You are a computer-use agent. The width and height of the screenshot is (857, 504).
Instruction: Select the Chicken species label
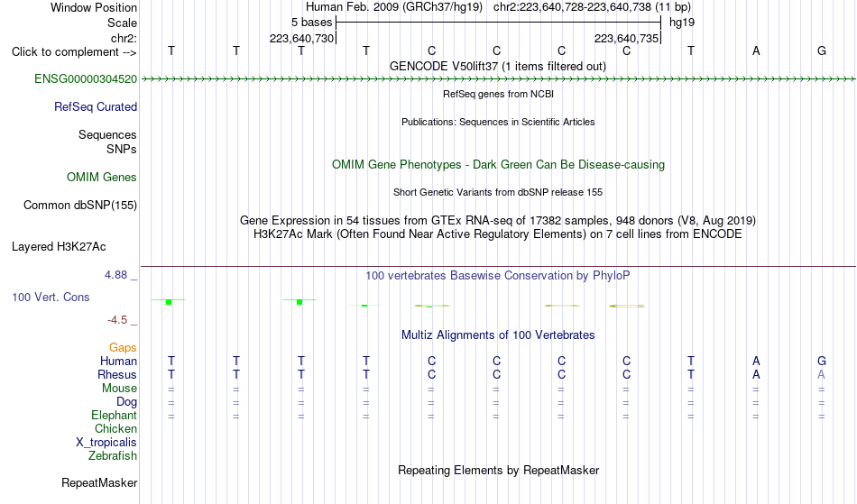click(115, 429)
